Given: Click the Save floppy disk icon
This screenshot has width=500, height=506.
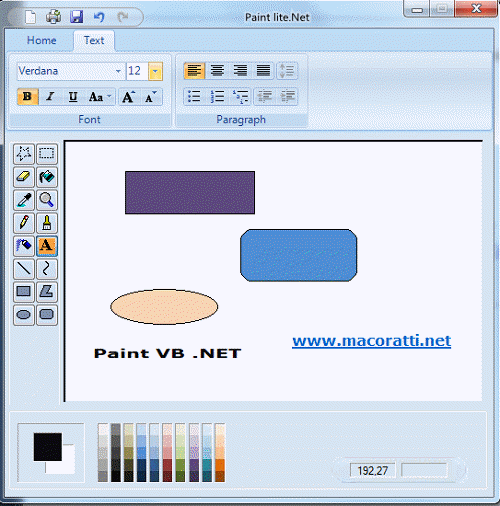Looking at the screenshot, I should 77,16.
